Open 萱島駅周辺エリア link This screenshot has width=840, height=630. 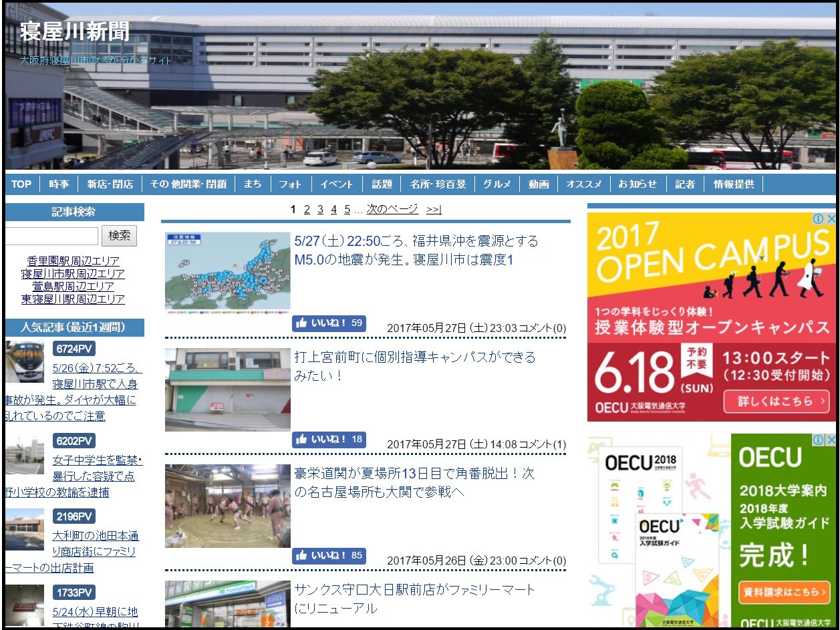pyautogui.click(x=74, y=286)
